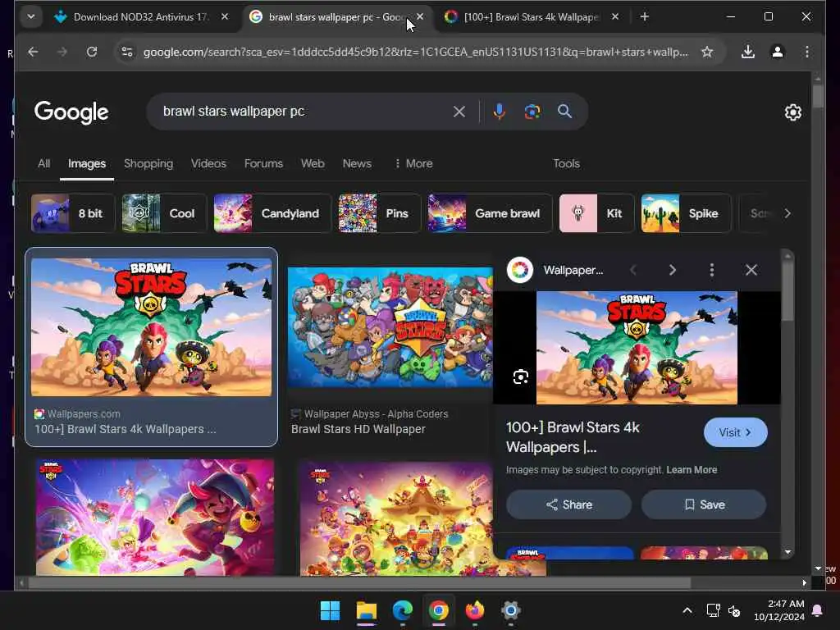Open Google quick settings gear
The image size is (840, 630).
tap(793, 112)
